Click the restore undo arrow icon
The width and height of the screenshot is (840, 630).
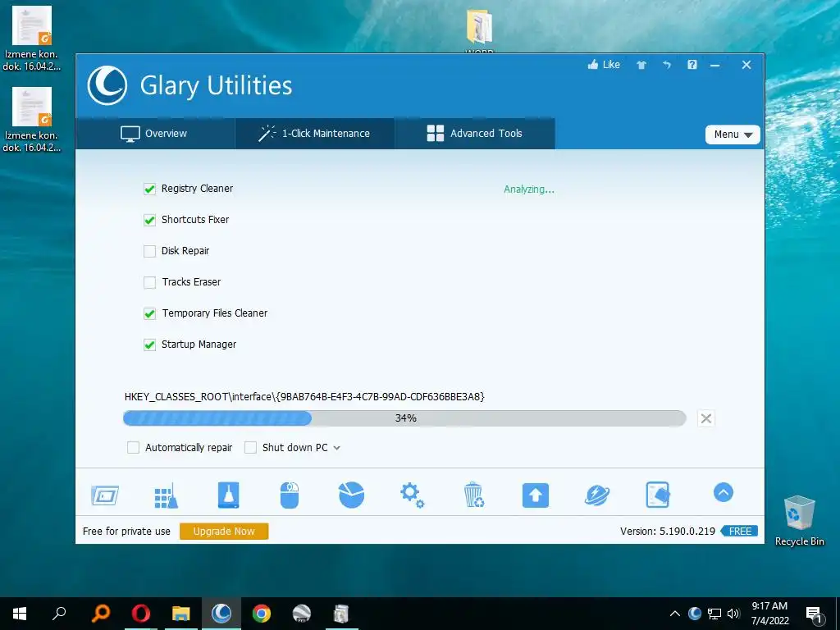[666, 65]
